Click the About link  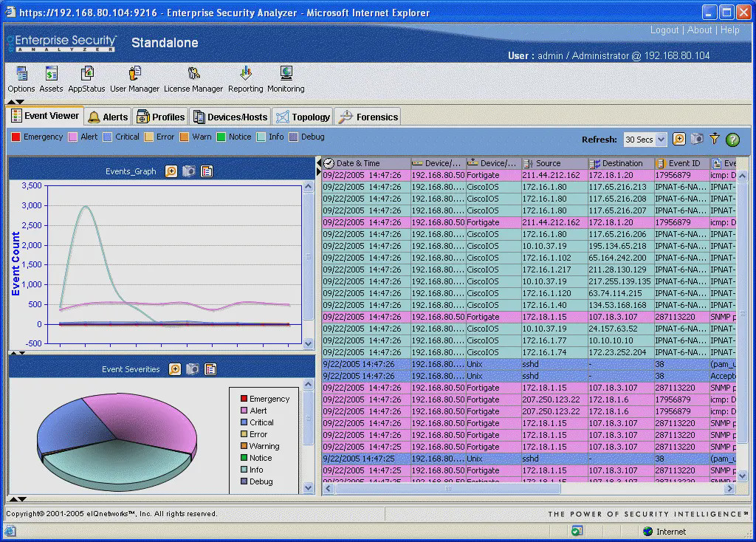pyautogui.click(x=699, y=30)
